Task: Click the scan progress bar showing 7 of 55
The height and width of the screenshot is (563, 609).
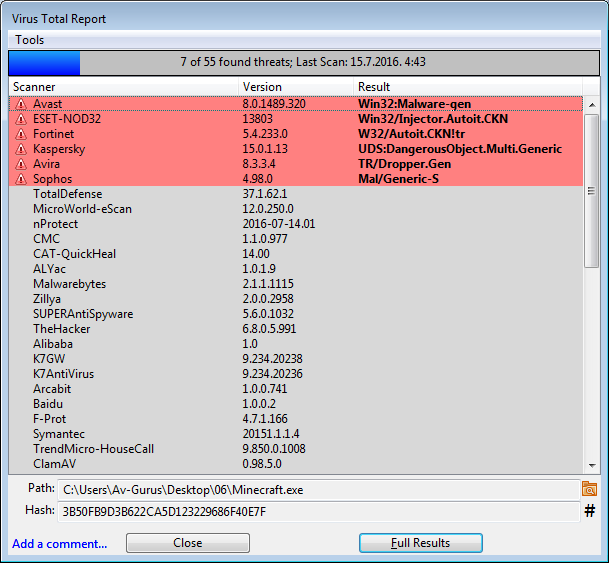Action: [304, 62]
